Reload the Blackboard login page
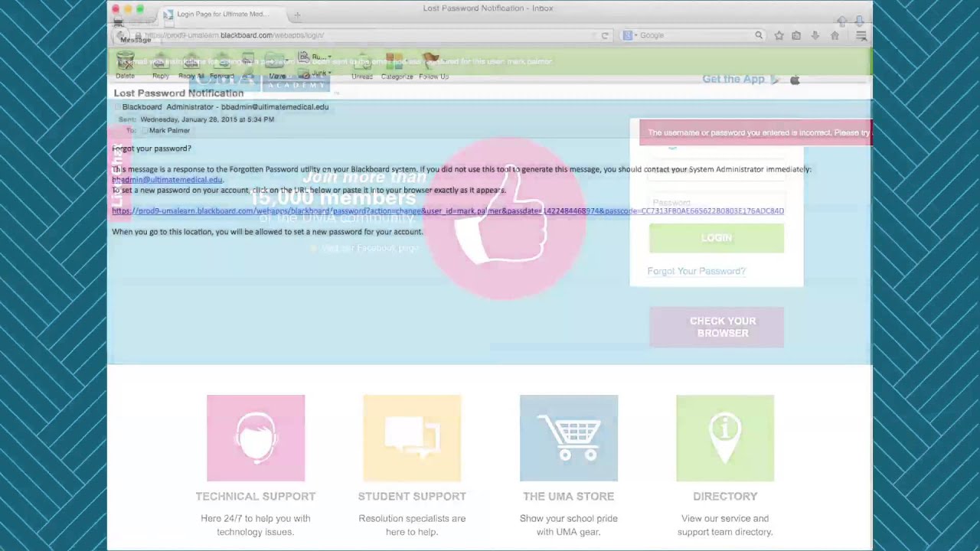Screen dimensions: 980x551 [x=605, y=35]
